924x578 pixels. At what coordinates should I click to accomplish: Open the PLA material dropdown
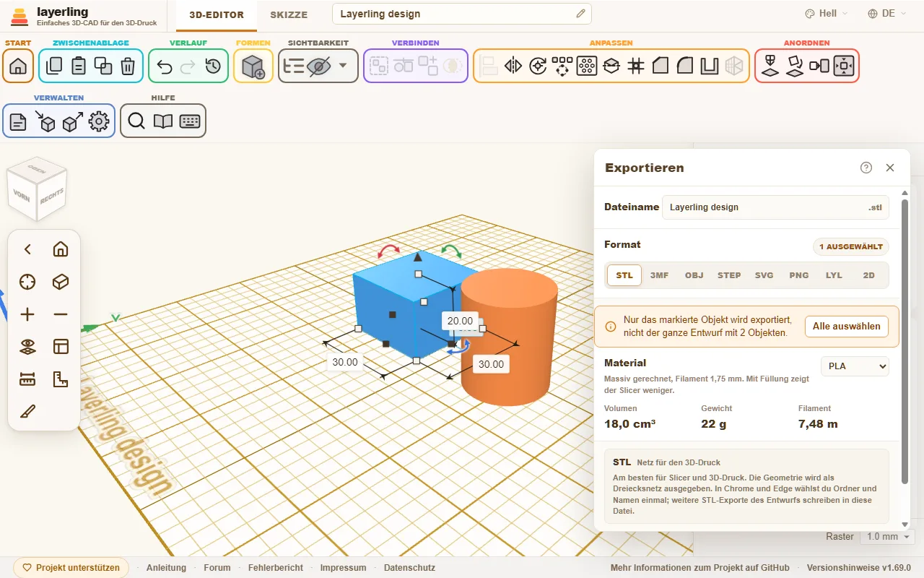click(x=855, y=366)
